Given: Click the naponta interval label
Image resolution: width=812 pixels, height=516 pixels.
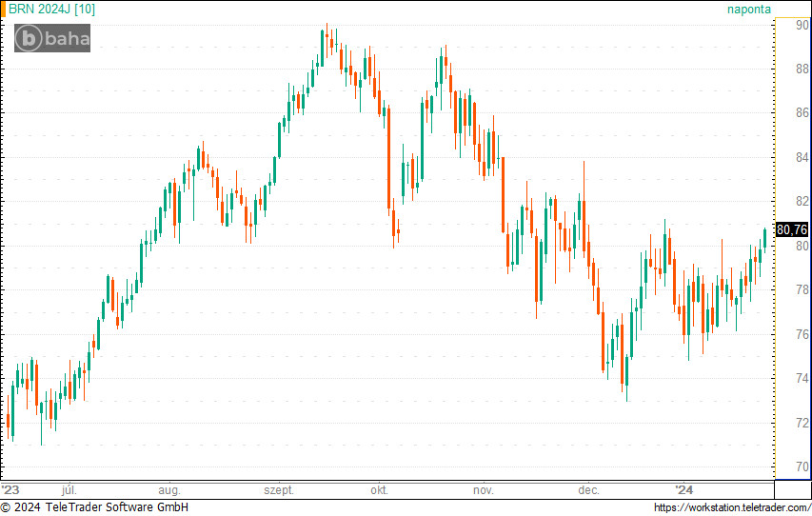Looking at the screenshot, I should tap(748, 9).
